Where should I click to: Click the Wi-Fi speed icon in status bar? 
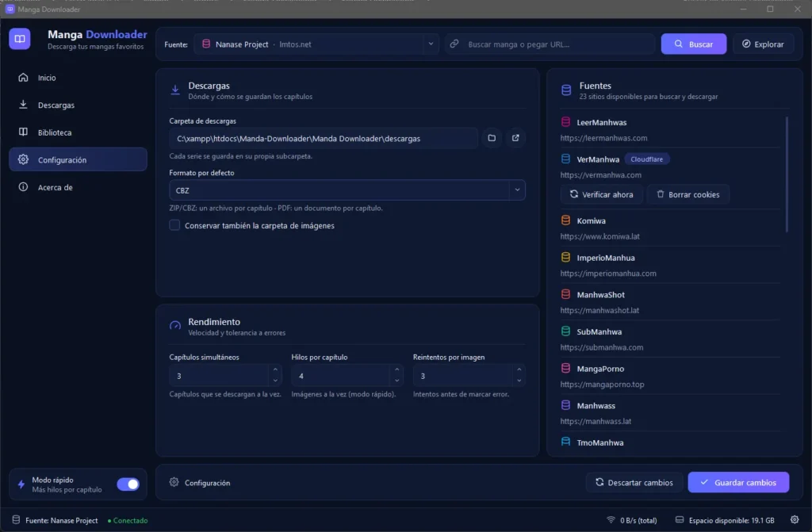coord(611,519)
